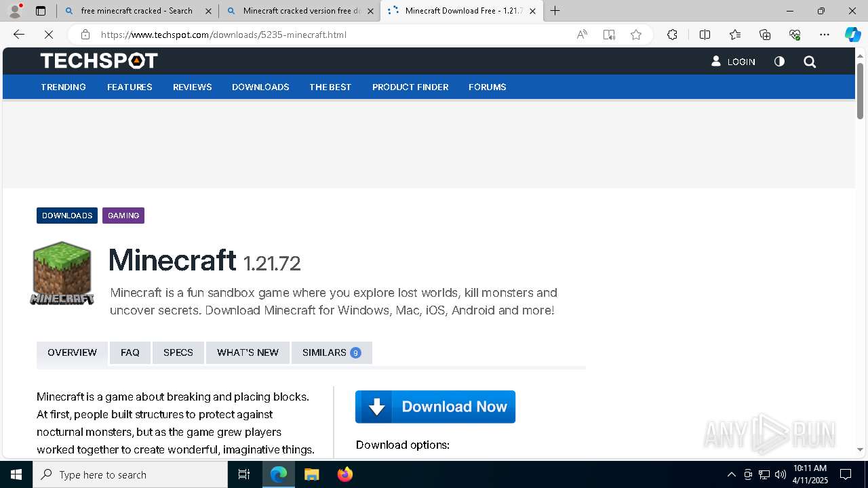Select the SIMILARS tab
This screenshot has width=868, height=488.
pyautogui.click(x=332, y=352)
